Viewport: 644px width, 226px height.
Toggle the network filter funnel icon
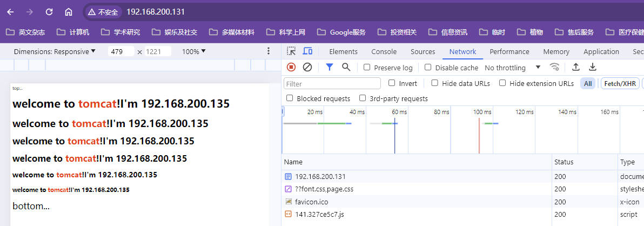(330, 67)
